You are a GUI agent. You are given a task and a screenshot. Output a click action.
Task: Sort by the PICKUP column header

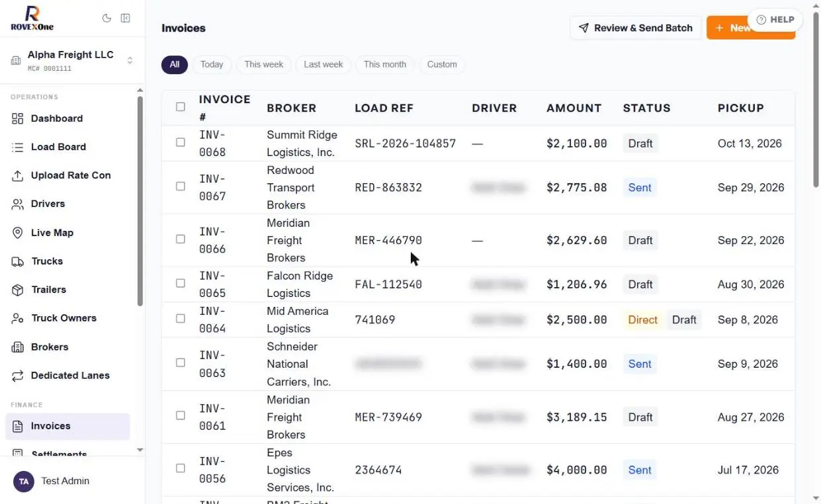tap(740, 108)
